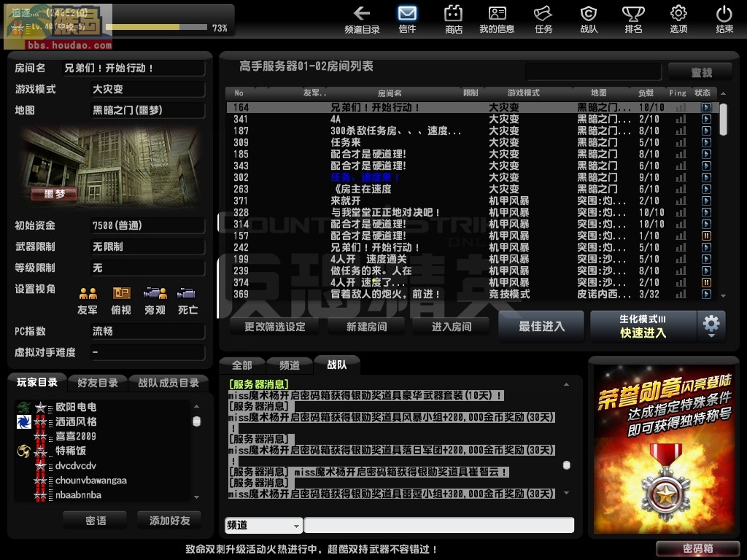747x560 pixels.
Task: Click the 黑暗之门 map preview thumbnail
Action: coord(109,166)
